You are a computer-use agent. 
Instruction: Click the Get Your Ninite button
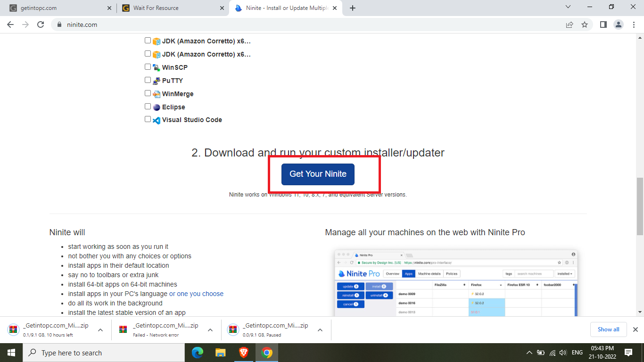click(318, 174)
